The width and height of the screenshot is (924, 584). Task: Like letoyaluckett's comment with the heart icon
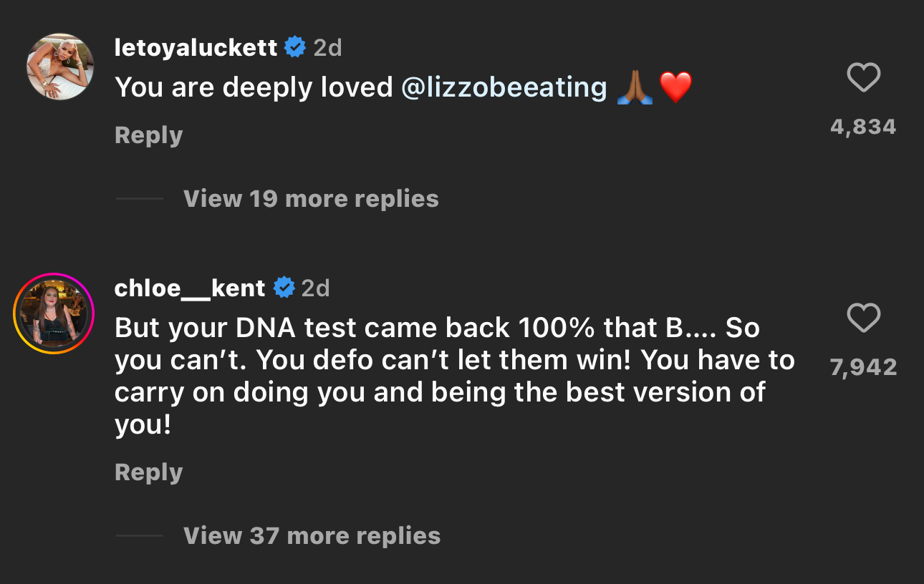pos(863,78)
